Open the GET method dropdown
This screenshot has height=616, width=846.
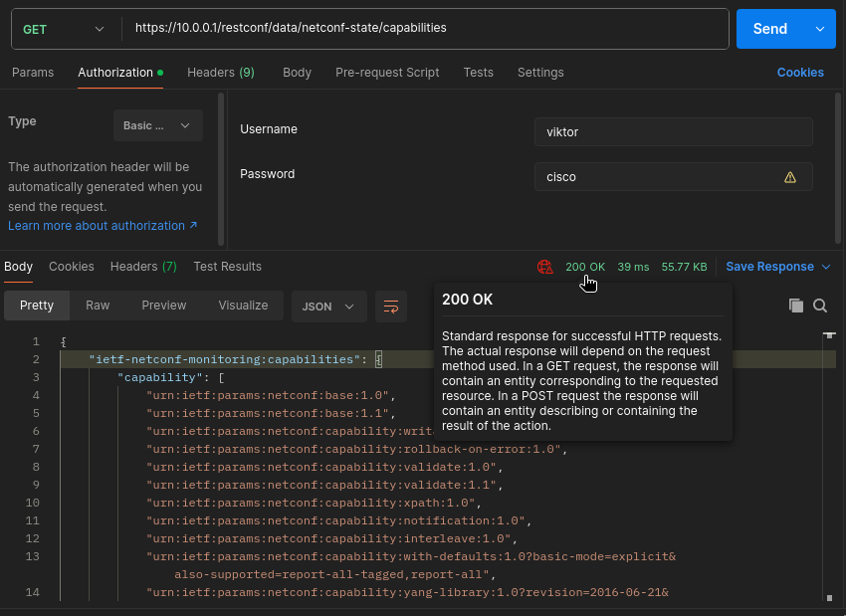pos(63,29)
